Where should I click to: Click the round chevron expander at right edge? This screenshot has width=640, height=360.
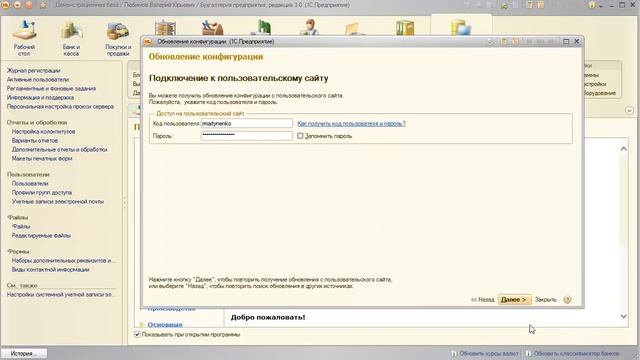(629, 111)
